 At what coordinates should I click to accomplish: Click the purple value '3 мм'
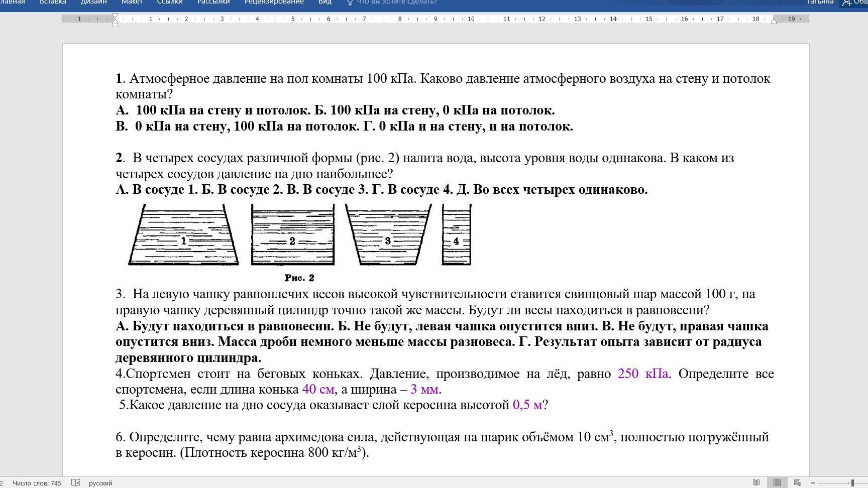(424, 390)
